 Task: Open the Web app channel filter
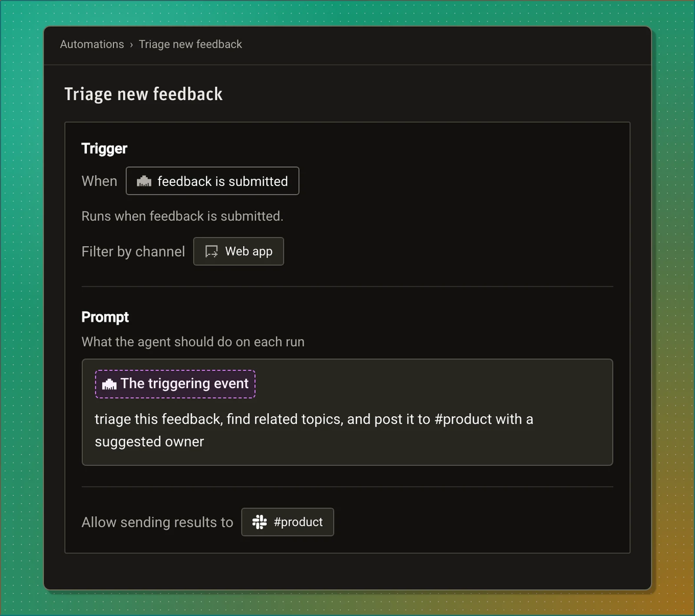point(238,251)
